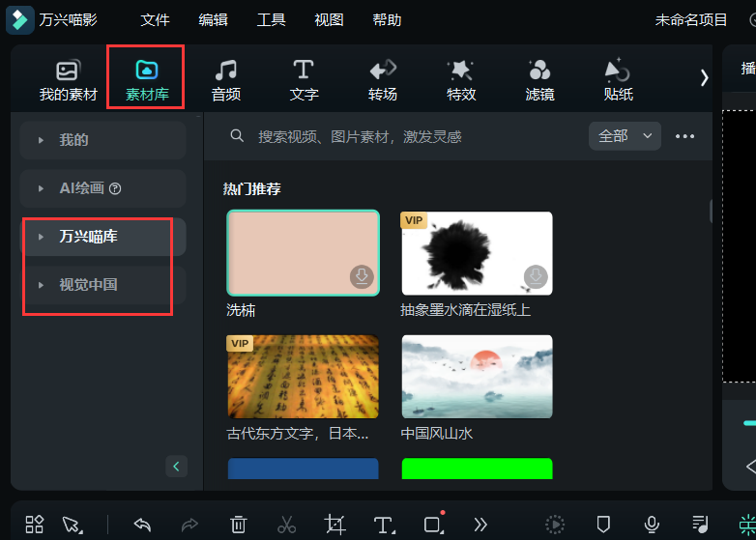The height and width of the screenshot is (540, 756).
Task: Click the 未命名项目 project title
Action: [691, 19]
